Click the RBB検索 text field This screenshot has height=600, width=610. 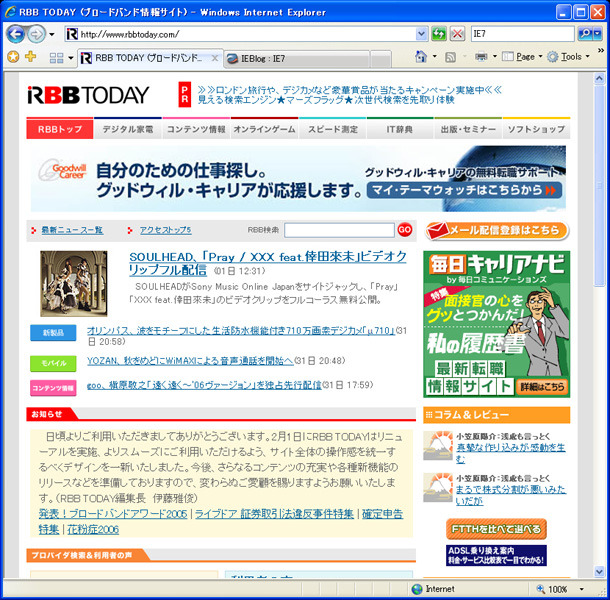click(339, 230)
